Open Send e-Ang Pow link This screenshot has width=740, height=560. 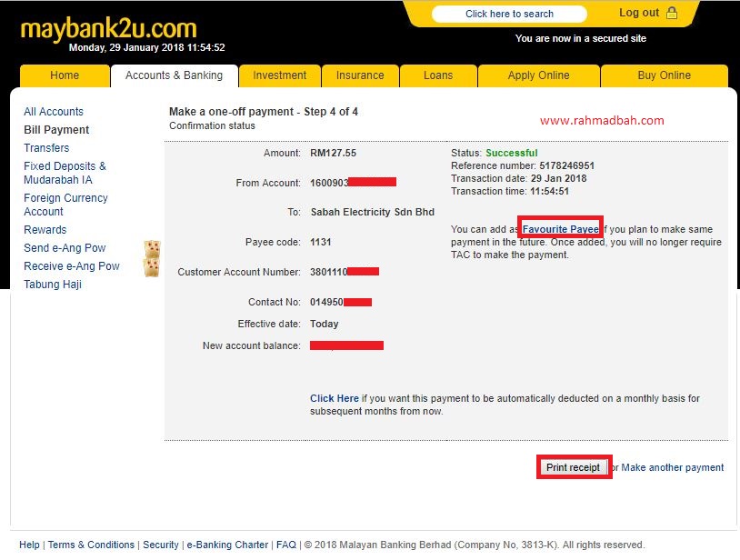tap(65, 248)
